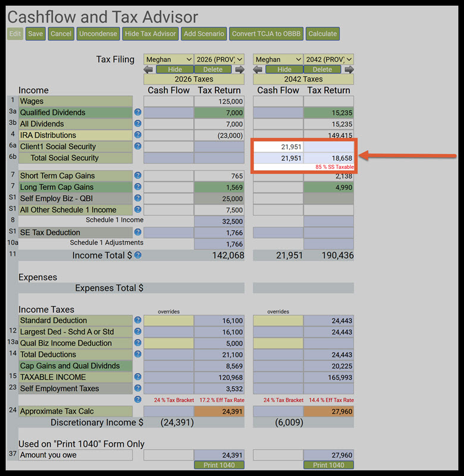Move 2026 scenario right with arrow
464x476 pixels.
(239, 70)
